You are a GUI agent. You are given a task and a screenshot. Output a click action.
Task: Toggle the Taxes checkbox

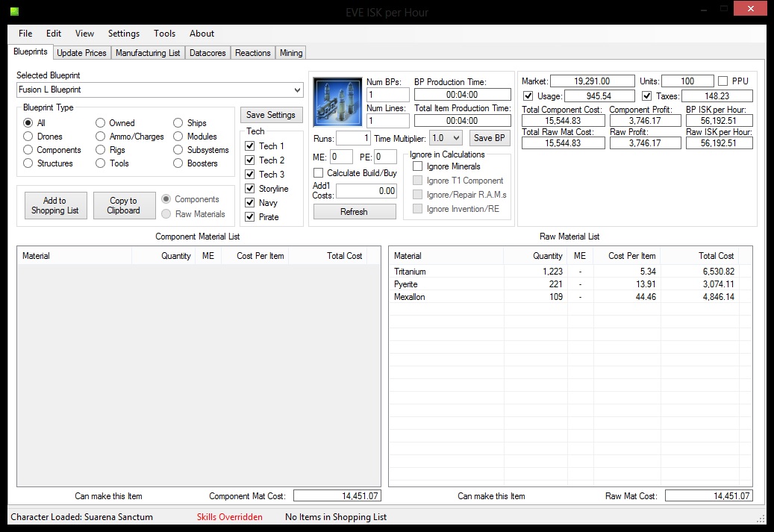pyautogui.click(x=646, y=96)
